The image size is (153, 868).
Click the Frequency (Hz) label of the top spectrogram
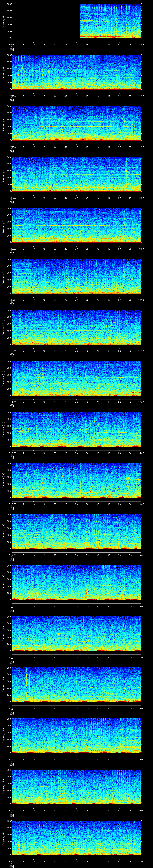[4, 21]
